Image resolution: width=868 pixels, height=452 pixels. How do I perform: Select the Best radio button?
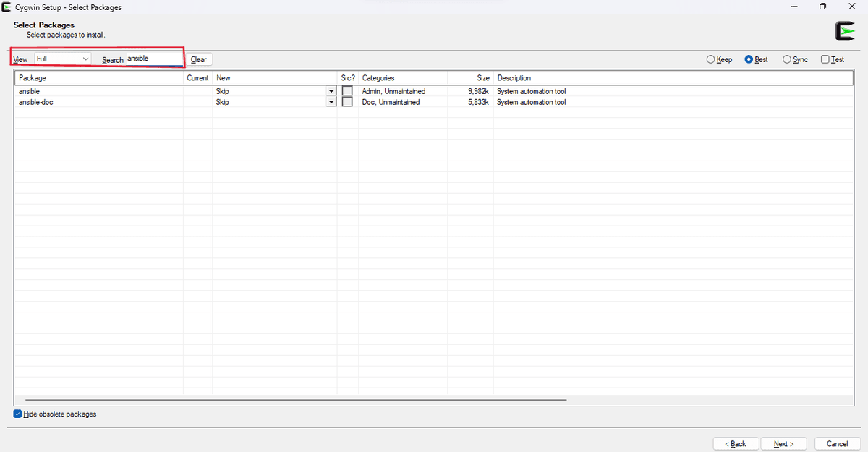(749, 59)
